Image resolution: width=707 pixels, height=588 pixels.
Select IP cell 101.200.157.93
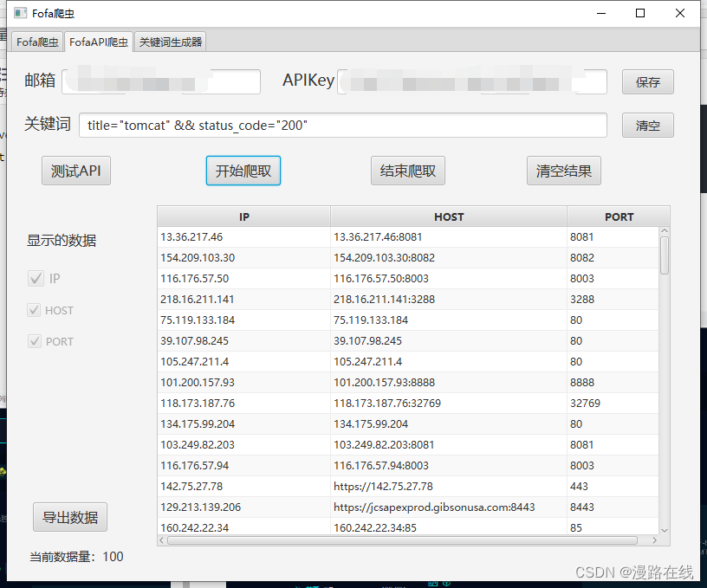[244, 382]
